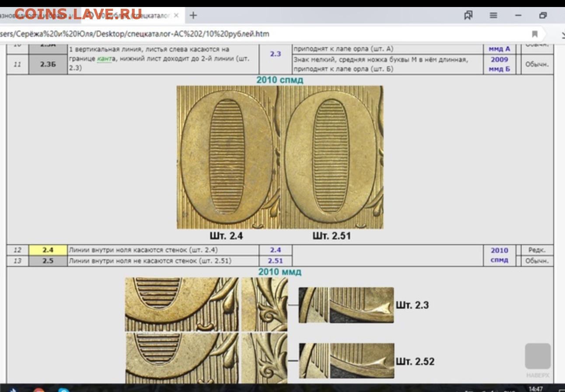Click the 2010 ммд section heading
Image resolution: width=565 pixels, height=392 pixels.
[x=280, y=272]
